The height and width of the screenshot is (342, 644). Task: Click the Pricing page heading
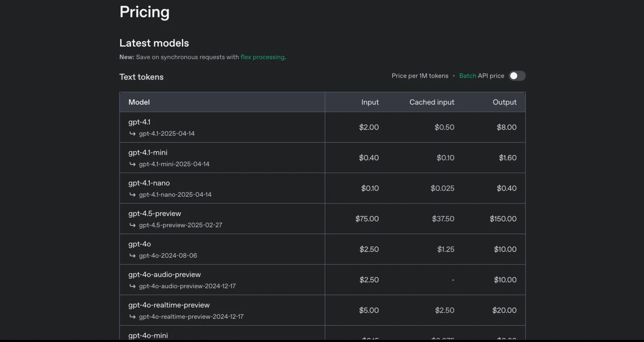pyautogui.click(x=144, y=12)
